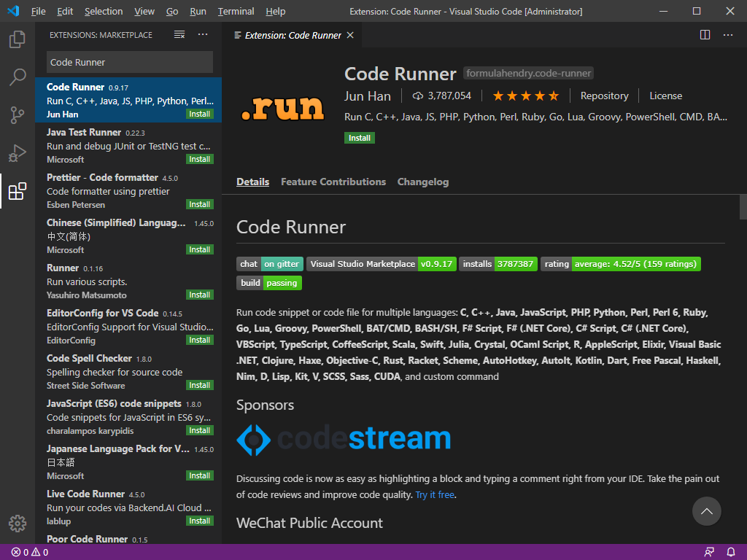
Task: Open the feedback icon in status bar
Action: [x=709, y=553]
